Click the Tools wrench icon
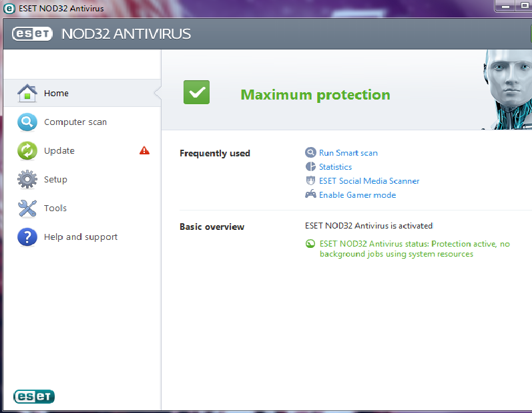This screenshot has width=532, height=413. tap(27, 209)
